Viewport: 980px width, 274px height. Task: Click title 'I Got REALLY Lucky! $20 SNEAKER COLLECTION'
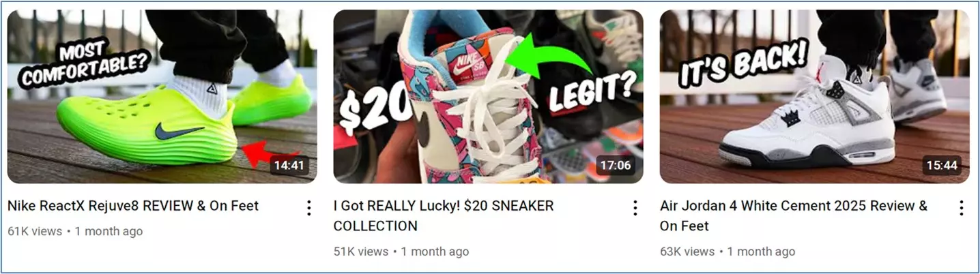pos(444,215)
